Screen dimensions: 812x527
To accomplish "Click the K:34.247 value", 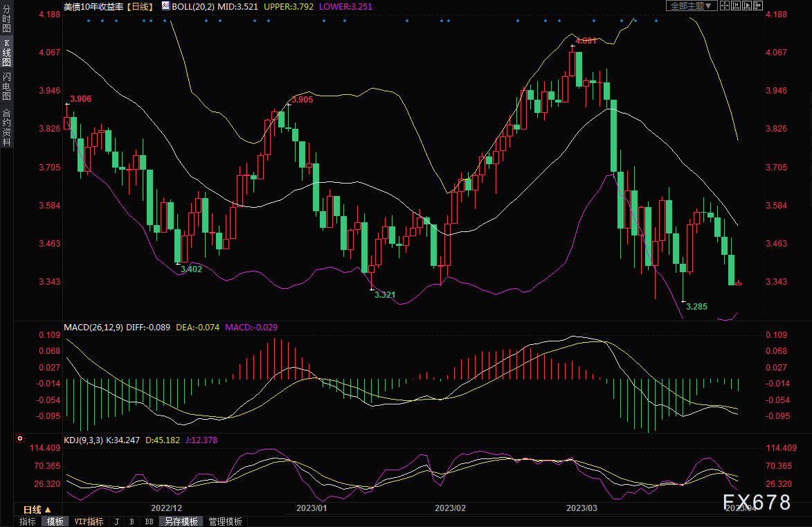I will [x=123, y=440].
